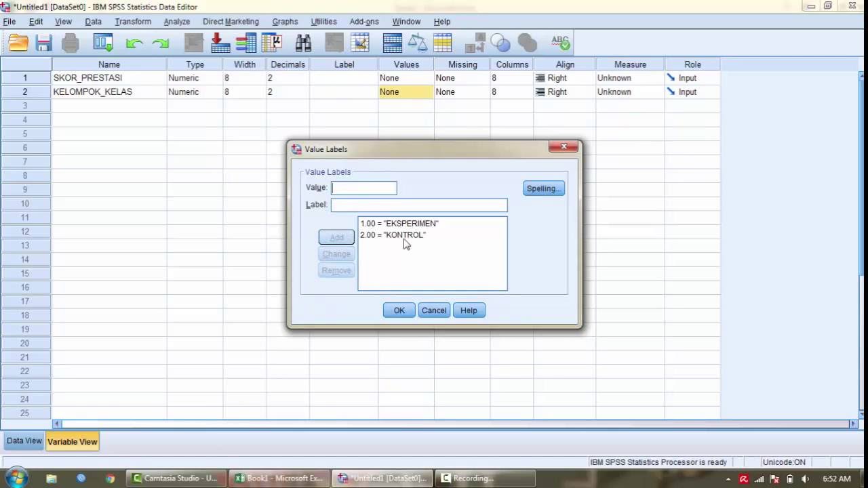Click the Label input field
The height and width of the screenshot is (488, 868).
pos(419,205)
